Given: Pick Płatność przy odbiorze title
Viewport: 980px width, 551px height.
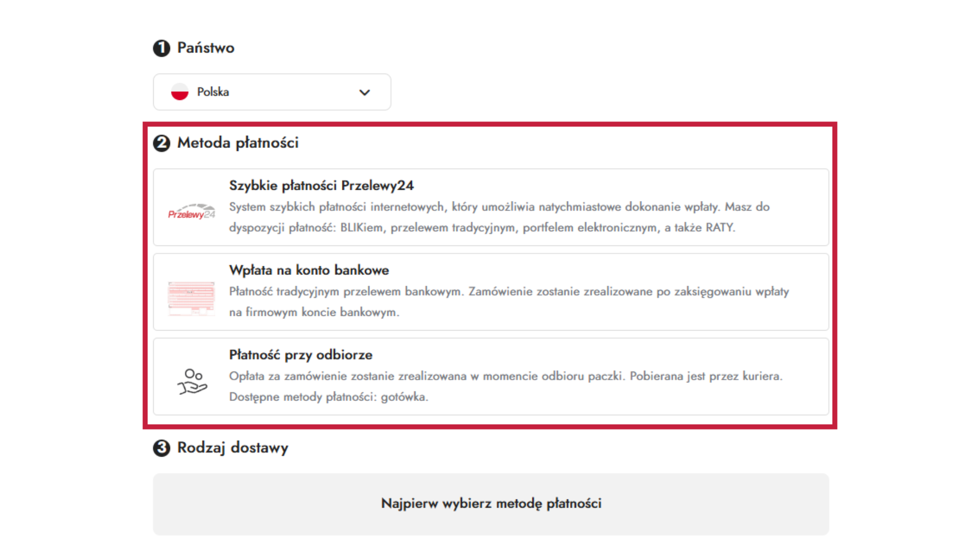Looking at the screenshot, I should click(301, 355).
